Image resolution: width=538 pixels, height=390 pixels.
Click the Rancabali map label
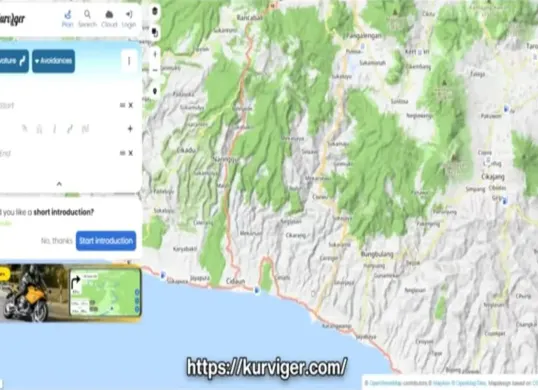pos(250,18)
